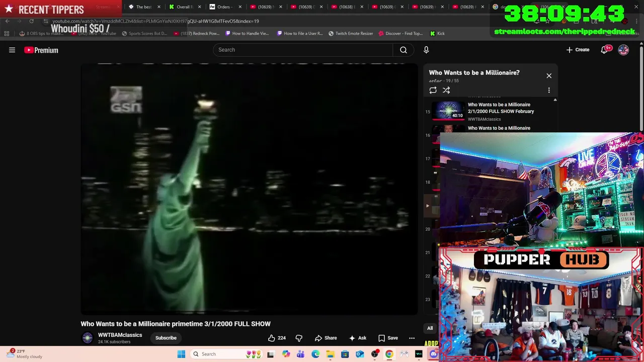Open WWTBAMclassics channel avatar
Screen dimensions: 644x362
coord(88,338)
